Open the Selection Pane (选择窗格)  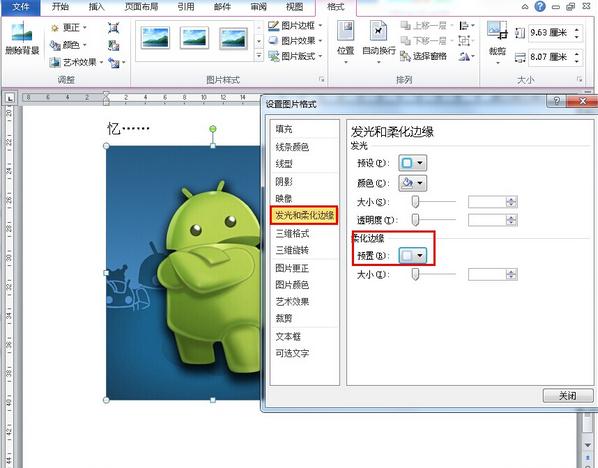click(423, 56)
